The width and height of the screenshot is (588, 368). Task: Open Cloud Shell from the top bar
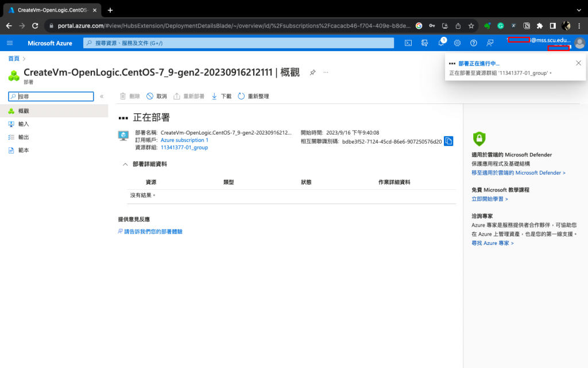coord(408,43)
